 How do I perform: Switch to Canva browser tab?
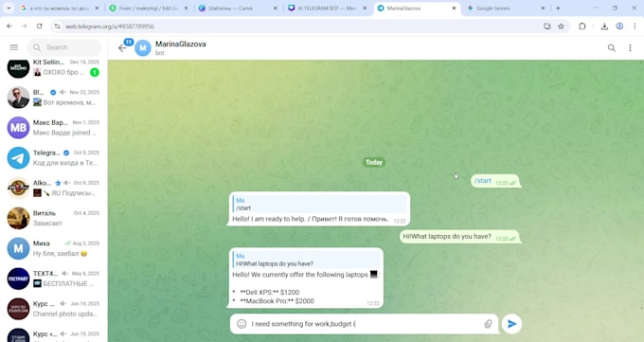click(239, 9)
